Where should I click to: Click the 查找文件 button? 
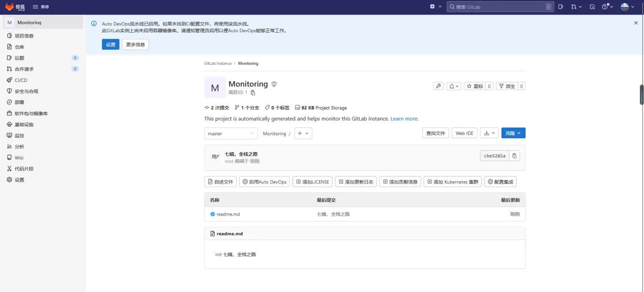tap(436, 133)
